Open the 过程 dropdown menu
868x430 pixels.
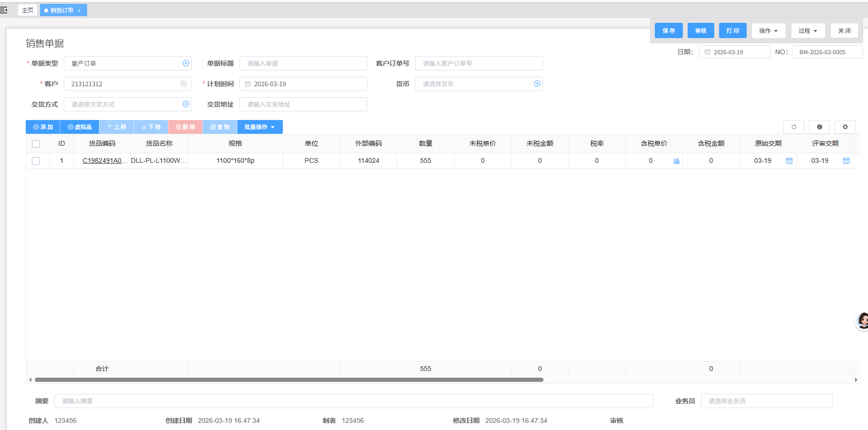[808, 31]
